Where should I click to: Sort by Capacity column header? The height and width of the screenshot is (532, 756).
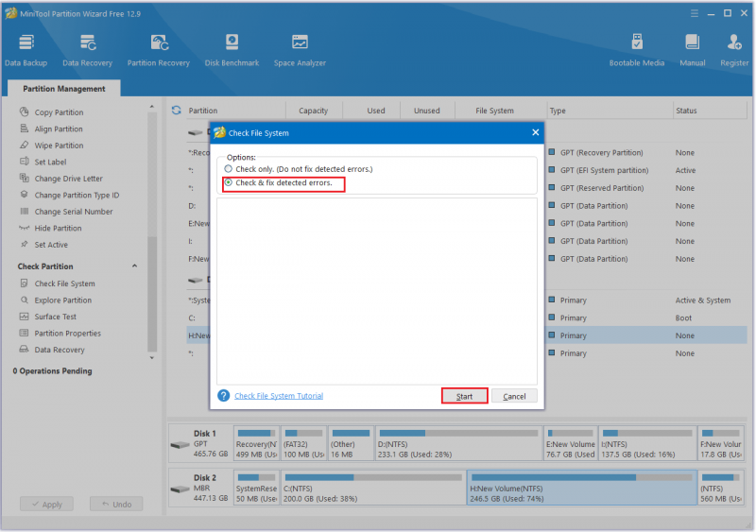coord(314,111)
